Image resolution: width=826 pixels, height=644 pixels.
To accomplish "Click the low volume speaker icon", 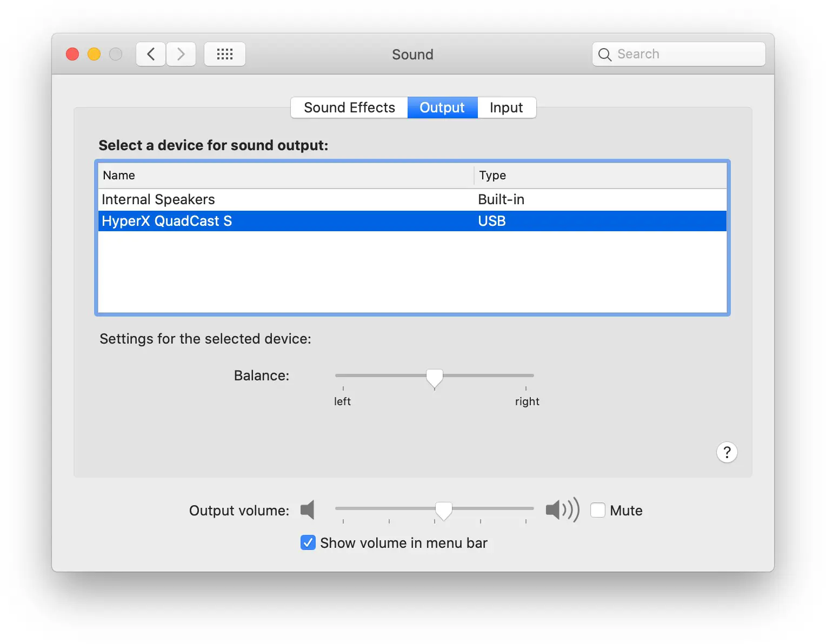I will pos(308,509).
